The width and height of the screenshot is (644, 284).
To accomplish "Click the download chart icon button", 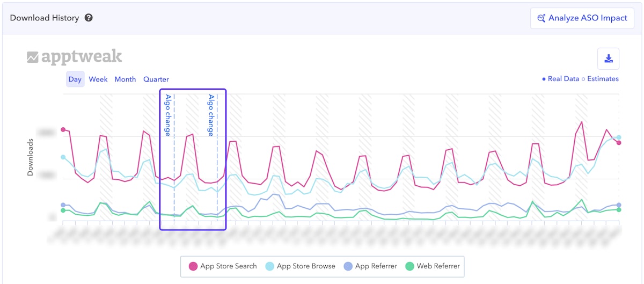I will [x=609, y=59].
